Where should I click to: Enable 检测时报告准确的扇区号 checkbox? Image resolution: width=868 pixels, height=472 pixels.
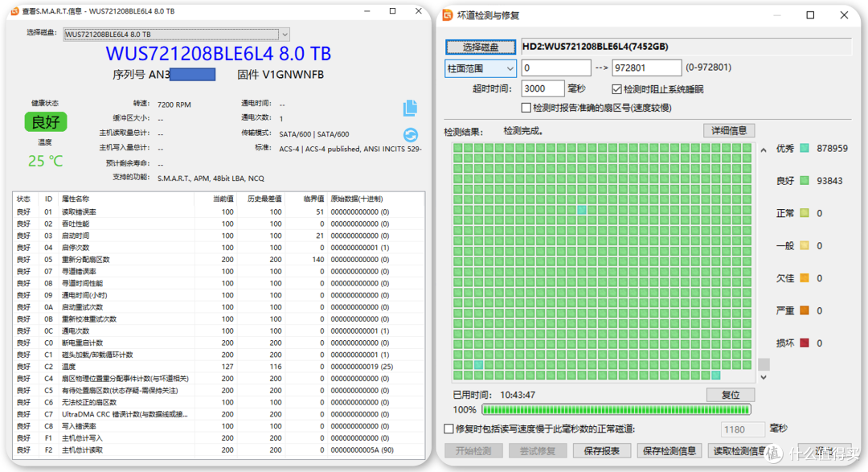click(x=526, y=108)
